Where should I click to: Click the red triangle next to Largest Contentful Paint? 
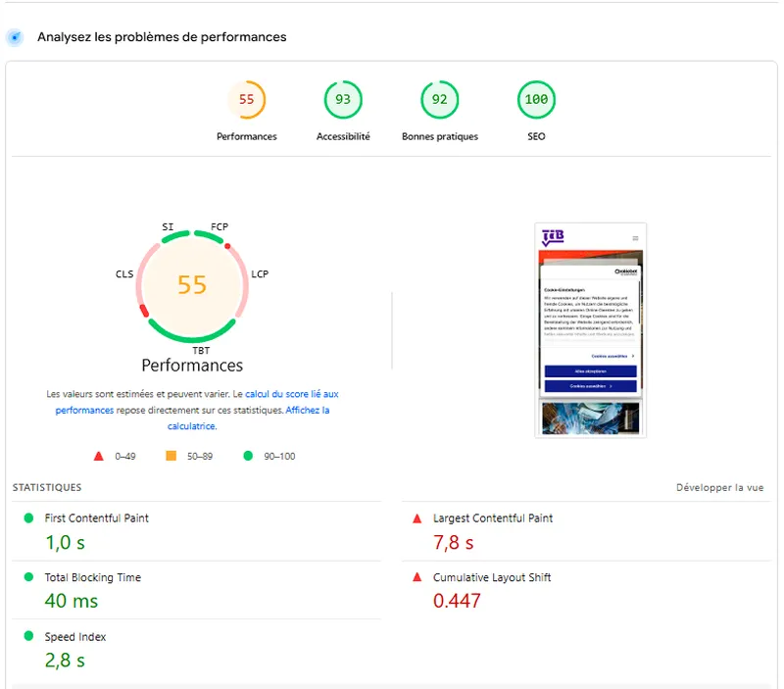(x=418, y=517)
